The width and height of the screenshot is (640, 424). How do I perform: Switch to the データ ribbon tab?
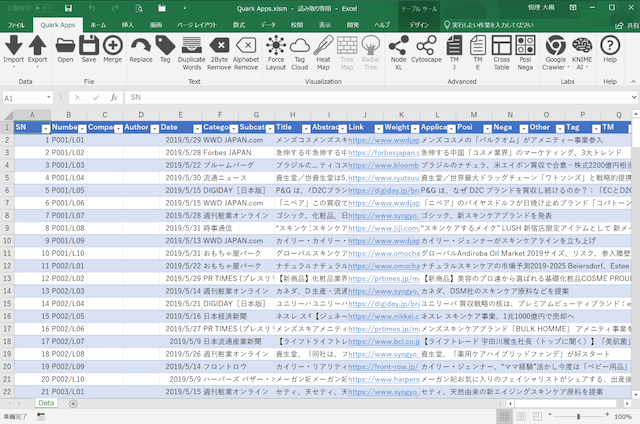[268, 25]
